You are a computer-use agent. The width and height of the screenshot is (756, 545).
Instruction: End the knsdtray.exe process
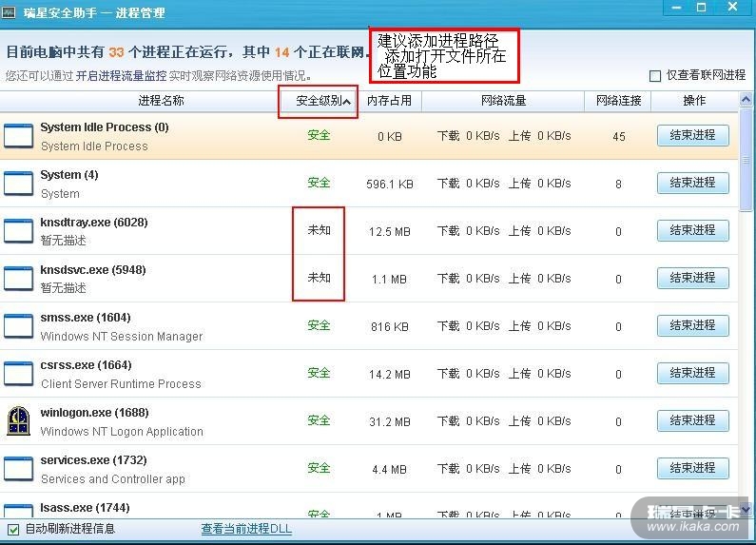pos(693,230)
